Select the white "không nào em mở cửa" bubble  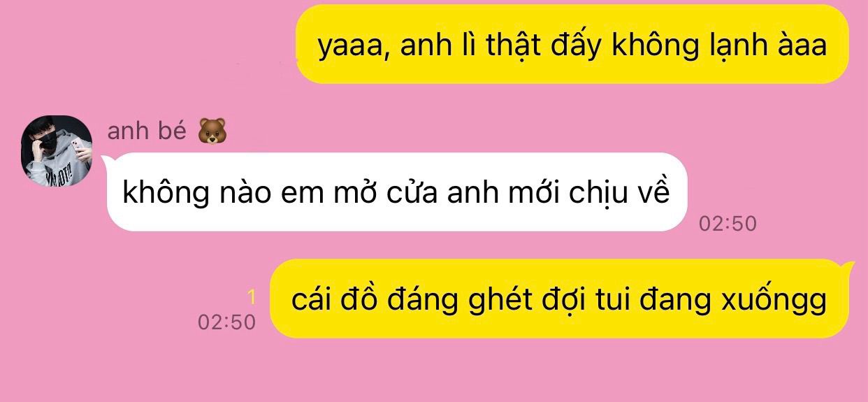pos(396,192)
